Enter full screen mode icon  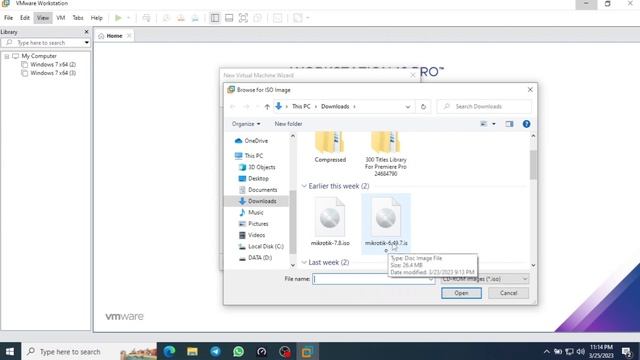243,18
